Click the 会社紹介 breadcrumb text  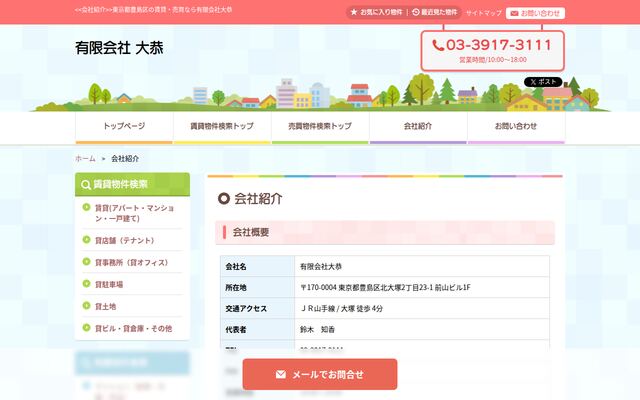[125, 158]
